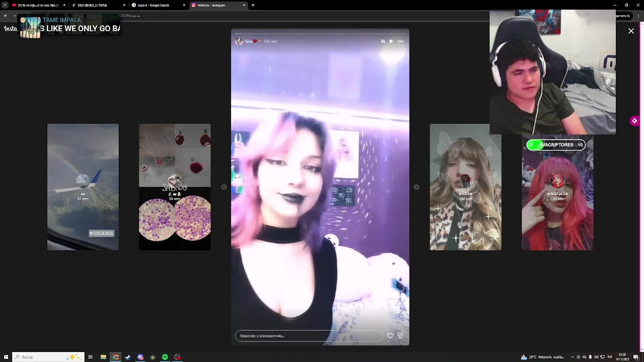Image resolution: width=644 pixels, height=362 pixels.
Task: Open the 2023 leopard print story thumbnail
Action: click(465, 187)
